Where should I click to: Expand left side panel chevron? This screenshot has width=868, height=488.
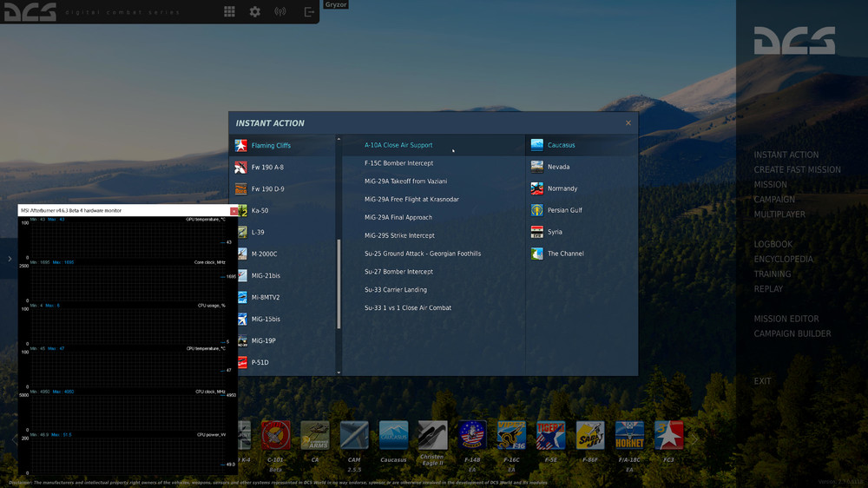coord(10,259)
